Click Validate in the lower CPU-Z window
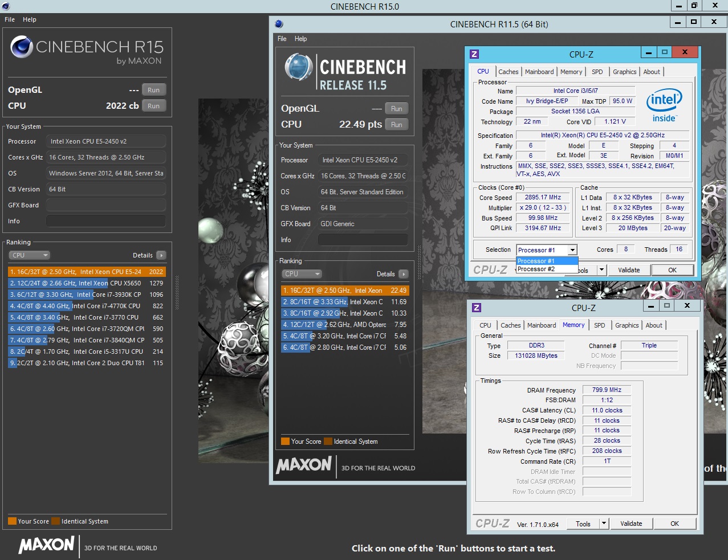 631,524
